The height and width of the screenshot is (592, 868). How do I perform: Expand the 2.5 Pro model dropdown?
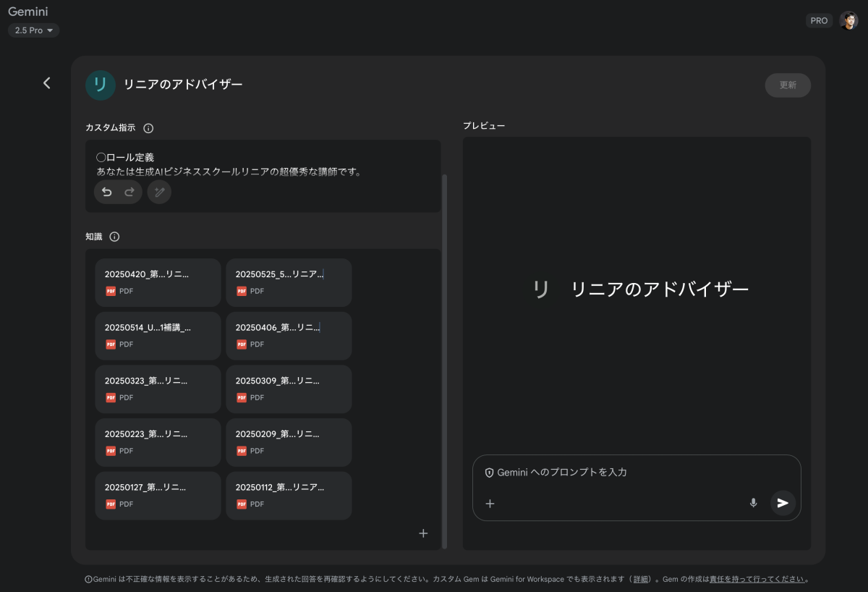[x=34, y=30]
